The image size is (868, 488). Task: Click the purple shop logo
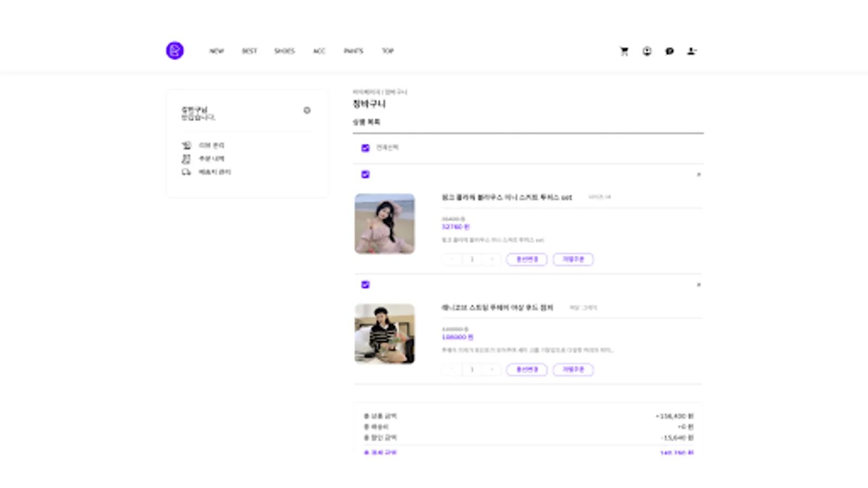[175, 50]
